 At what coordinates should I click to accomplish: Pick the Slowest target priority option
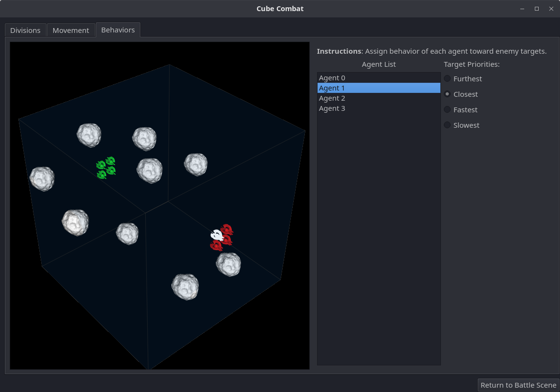point(447,125)
